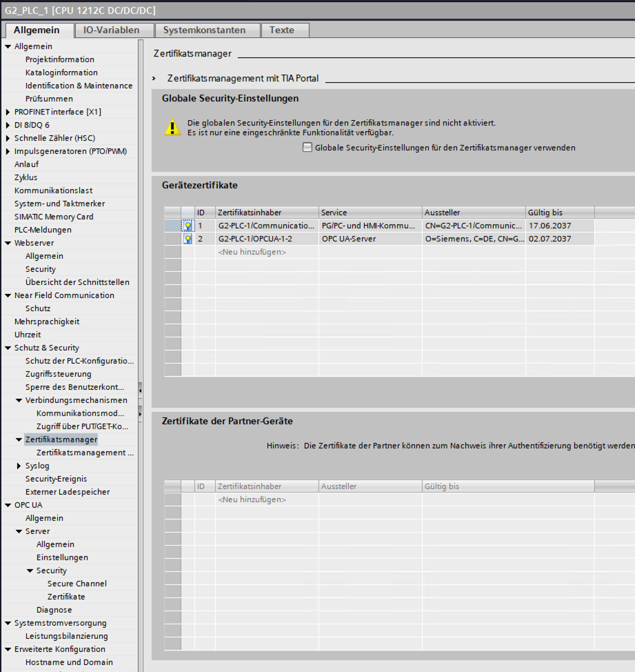Expand Impulsgeneratoren (PTO/PWM) node
This screenshot has width=635, height=672.
pos(8,151)
